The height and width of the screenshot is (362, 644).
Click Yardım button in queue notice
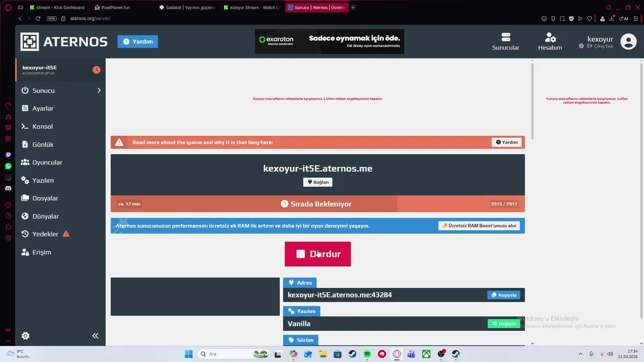click(507, 142)
